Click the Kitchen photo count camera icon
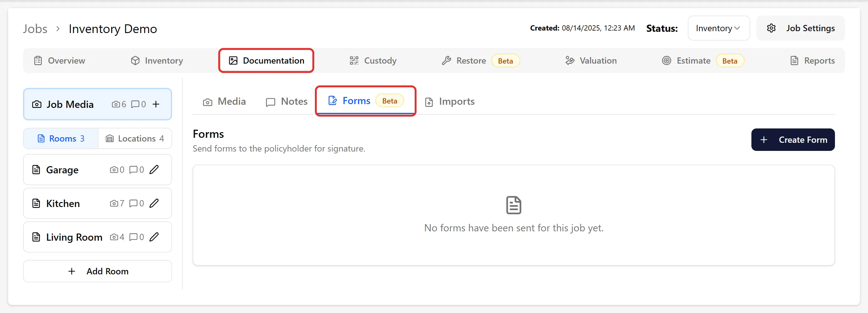The image size is (868, 313). 114,203
